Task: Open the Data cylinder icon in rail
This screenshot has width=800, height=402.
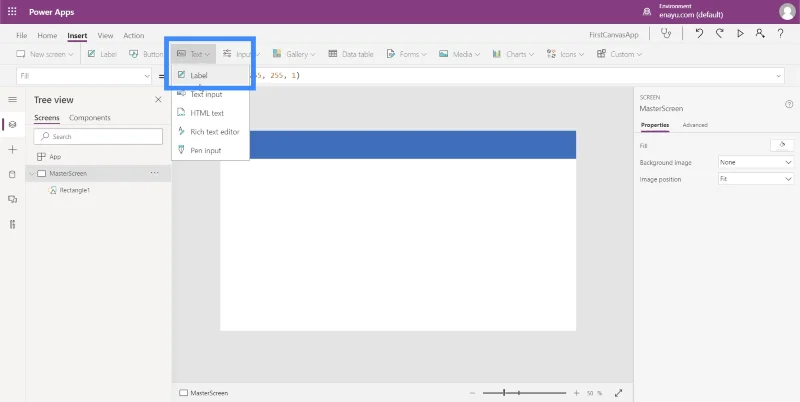Action: [13, 174]
